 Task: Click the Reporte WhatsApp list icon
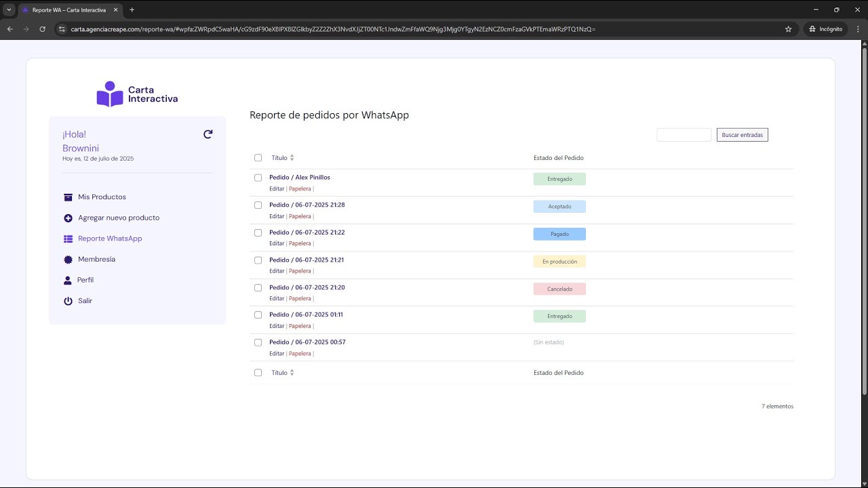(x=68, y=239)
